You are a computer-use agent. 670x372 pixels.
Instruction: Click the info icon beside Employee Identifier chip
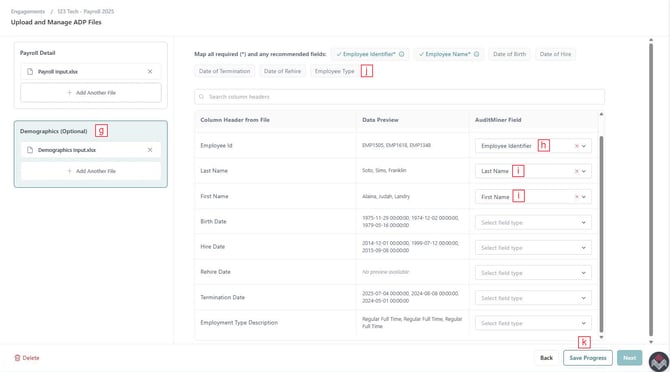[x=402, y=54]
